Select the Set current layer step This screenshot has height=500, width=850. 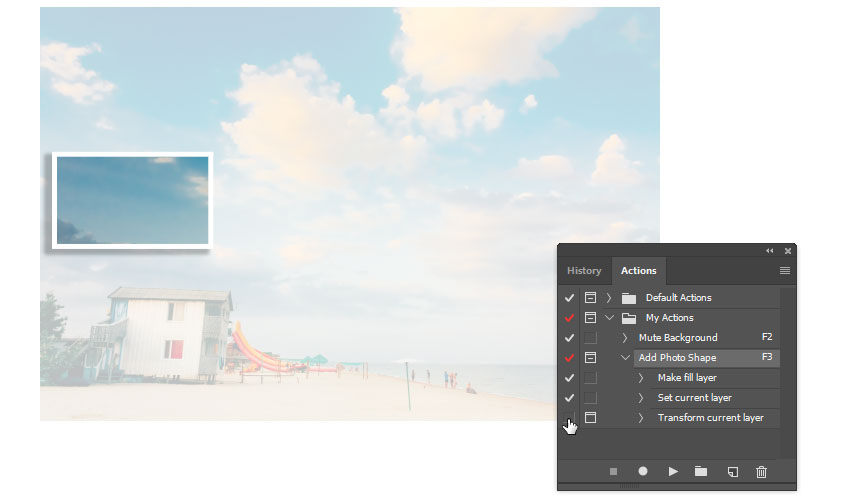coord(695,398)
